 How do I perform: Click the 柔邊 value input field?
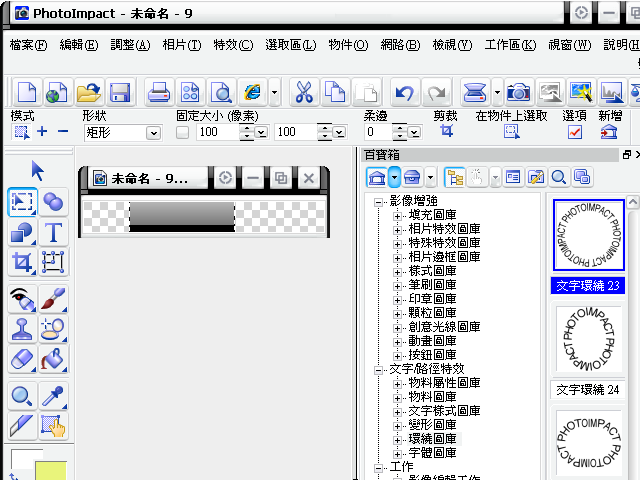click(x=378, y=132)
